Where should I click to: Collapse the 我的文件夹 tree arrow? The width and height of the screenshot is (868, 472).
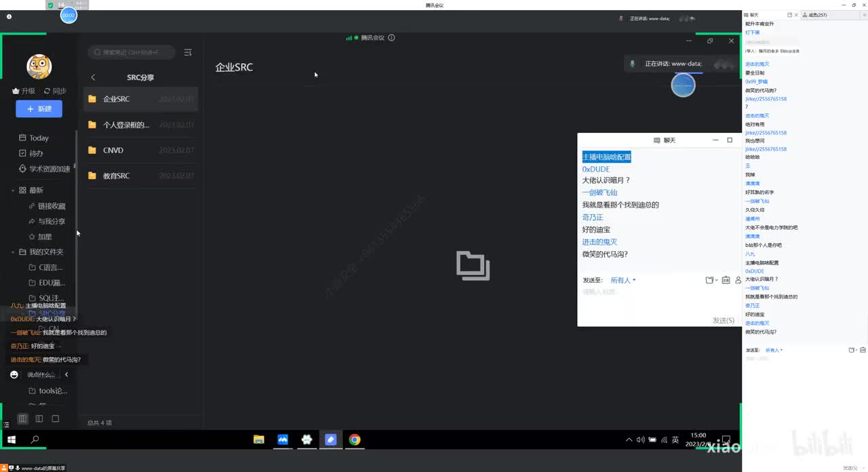[13, 252]
